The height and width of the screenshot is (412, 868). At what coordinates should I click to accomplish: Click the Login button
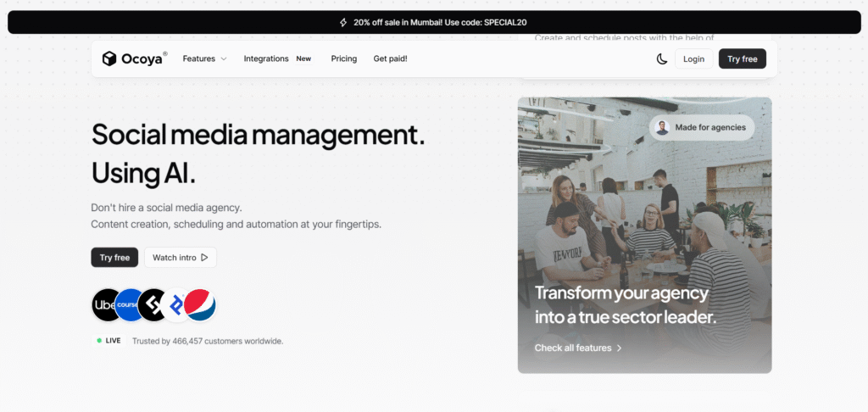[693, 58]
